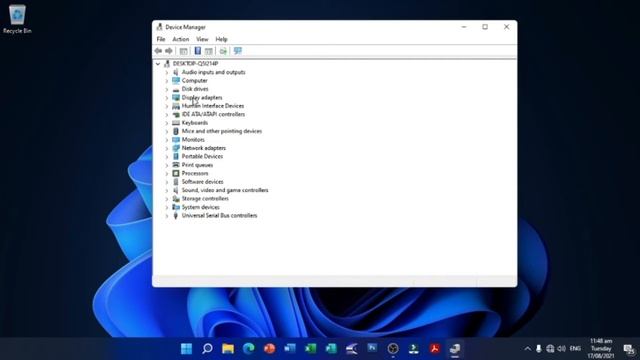Open Excel from the taskbar

click(x=311, y=349)
